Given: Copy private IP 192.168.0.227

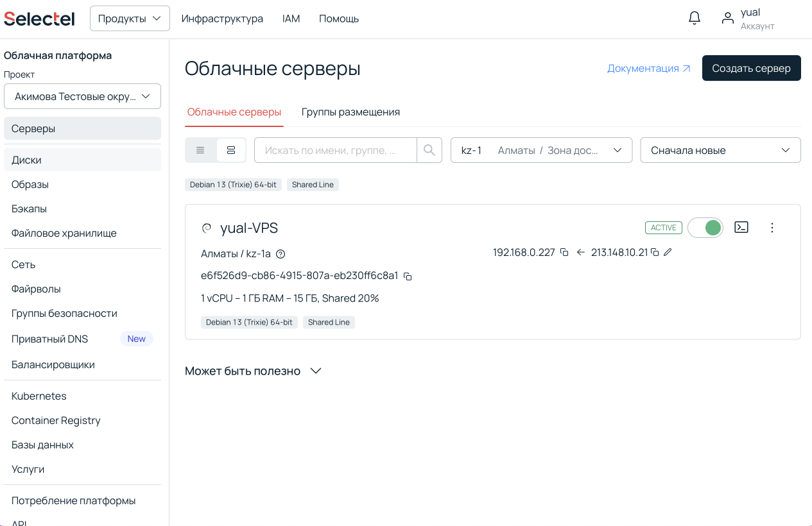Looking at the screenshot, I should (564, 253).
